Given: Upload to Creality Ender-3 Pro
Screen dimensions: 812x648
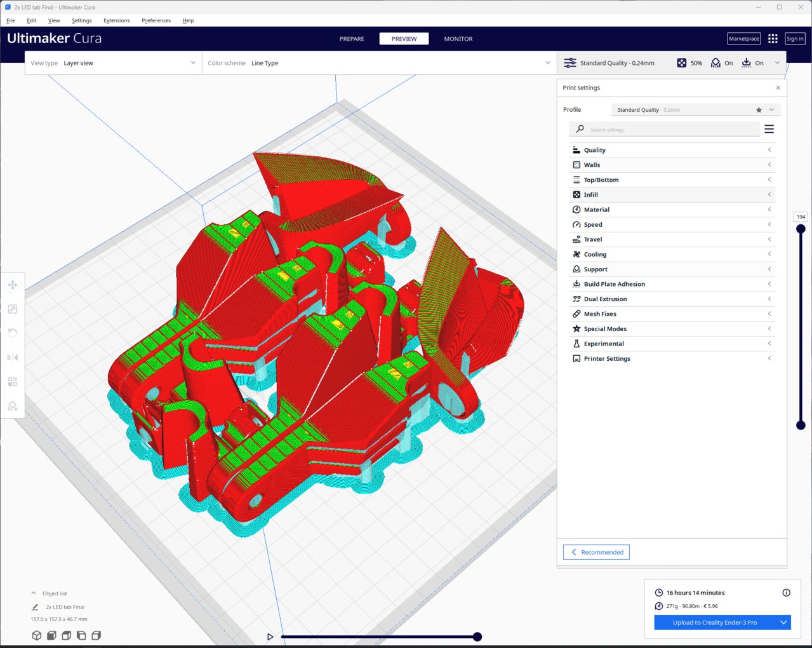Looking at the screenshot, I should (715, 623).
